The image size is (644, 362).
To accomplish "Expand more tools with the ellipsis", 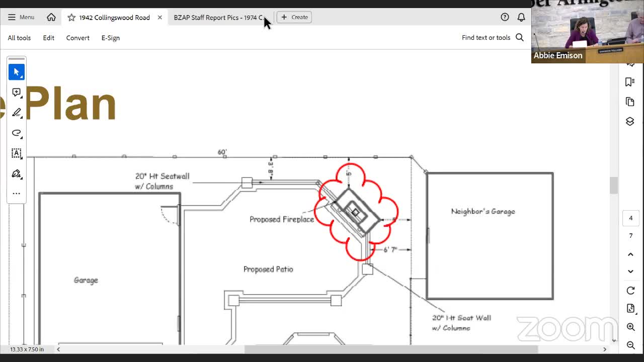I will tap(16, 194).
